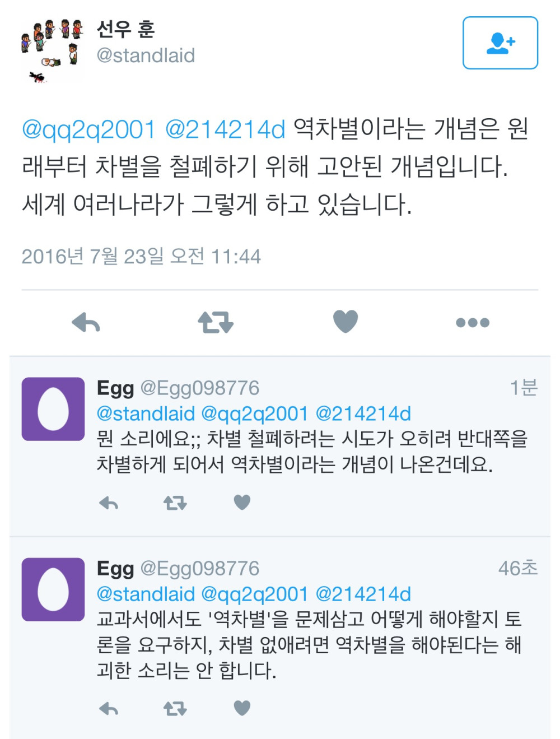Image resolution: width=560 pixels, height=739 pixels.
Task: Open the @standlaid handle under 선우 훈
Action: (x=146, y=55)
